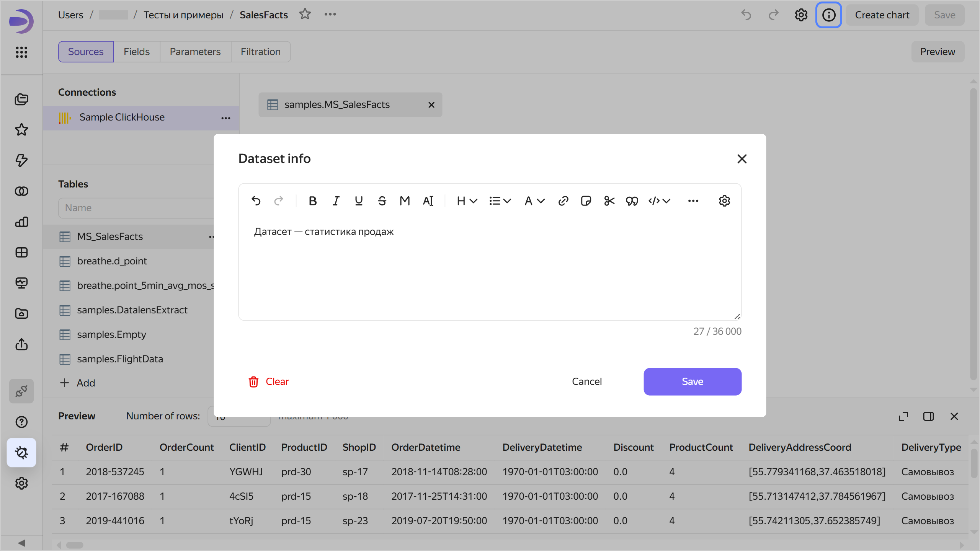Image resolution: width=980 pixels, height=551 pixels.
Task: Save the dataset description
Action: [x=693, y=381]
